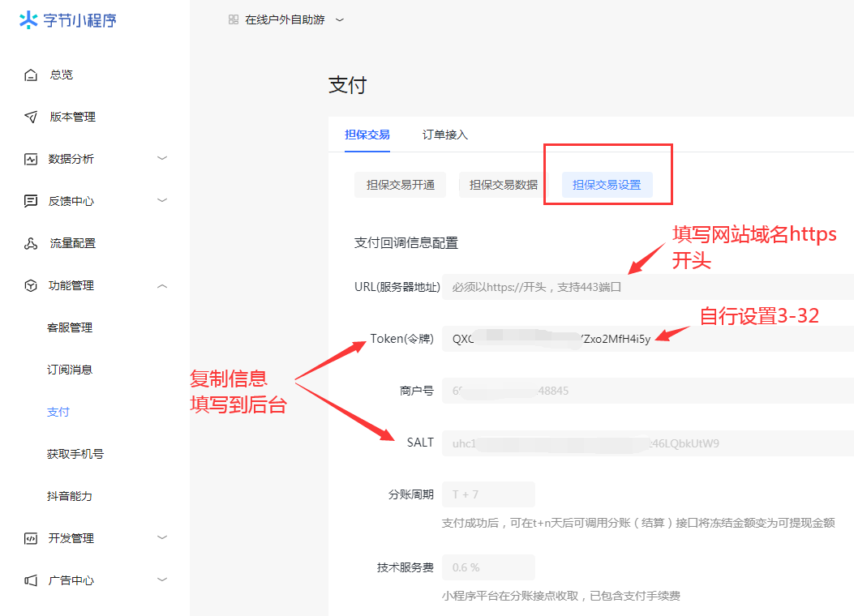Image resolution: width=854 pixels, height=616 pixels.
Task: Collapse the 功能管理 submenu chevron
Action: coord(162,285)
